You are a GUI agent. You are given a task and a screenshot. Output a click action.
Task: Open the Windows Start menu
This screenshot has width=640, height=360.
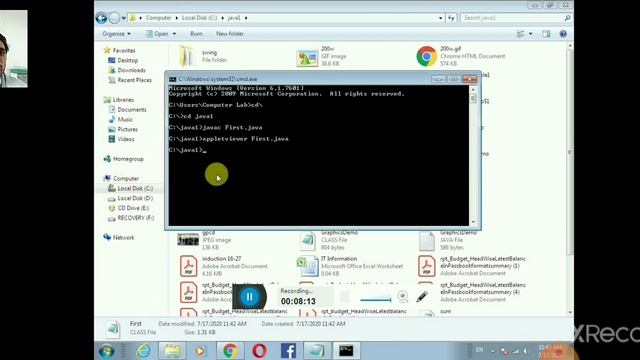(x=107, y=351)
